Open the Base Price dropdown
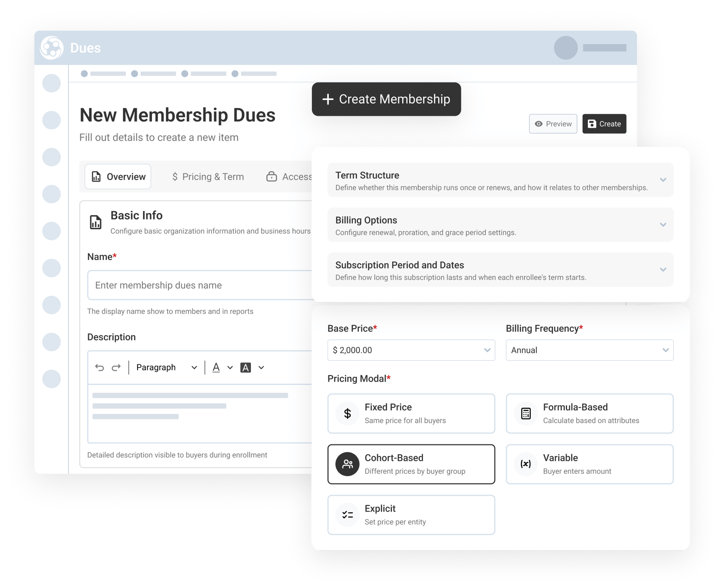Image resolution: width=720 pixels, height=588 pixels. click(411, 350)
